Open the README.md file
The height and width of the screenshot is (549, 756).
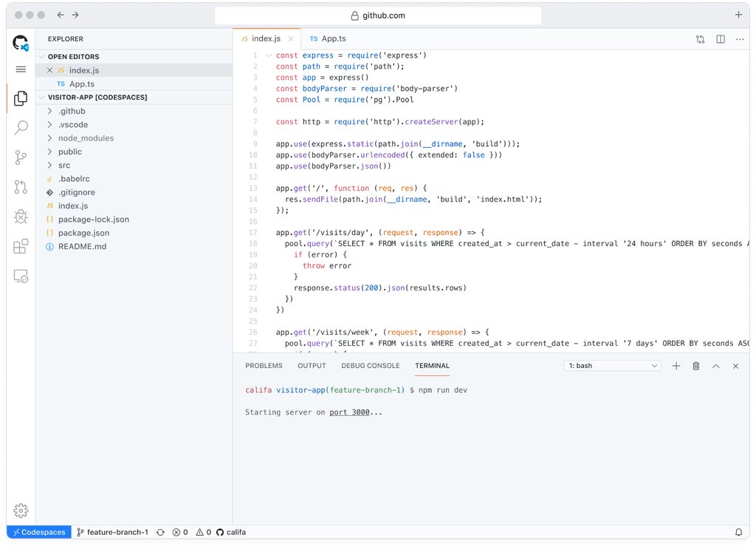(x=134, y=247)
